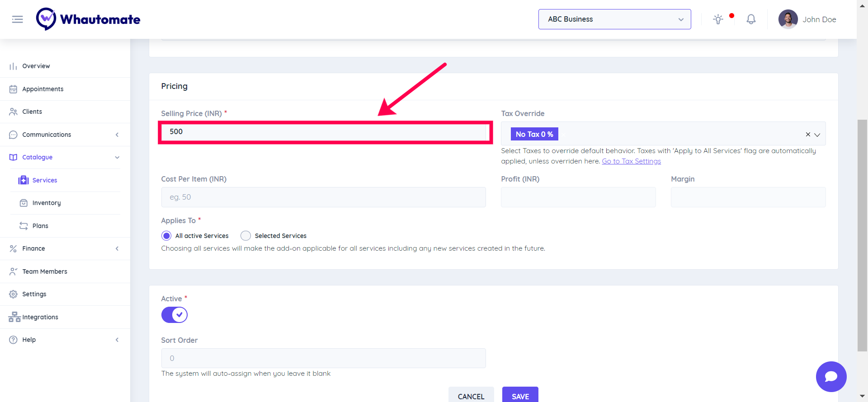868x402 pixels.
Task: Toggle the Active switch off
Action: [175, 315]
